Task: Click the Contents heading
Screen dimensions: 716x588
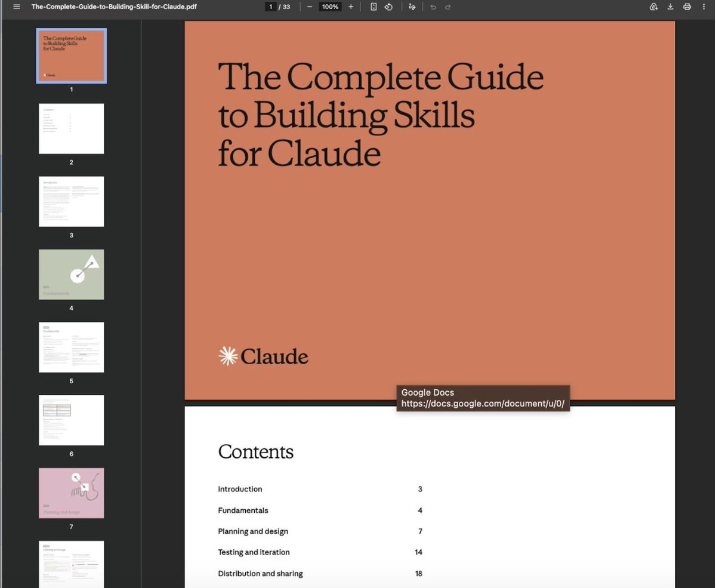Action: tap(255, 451)
